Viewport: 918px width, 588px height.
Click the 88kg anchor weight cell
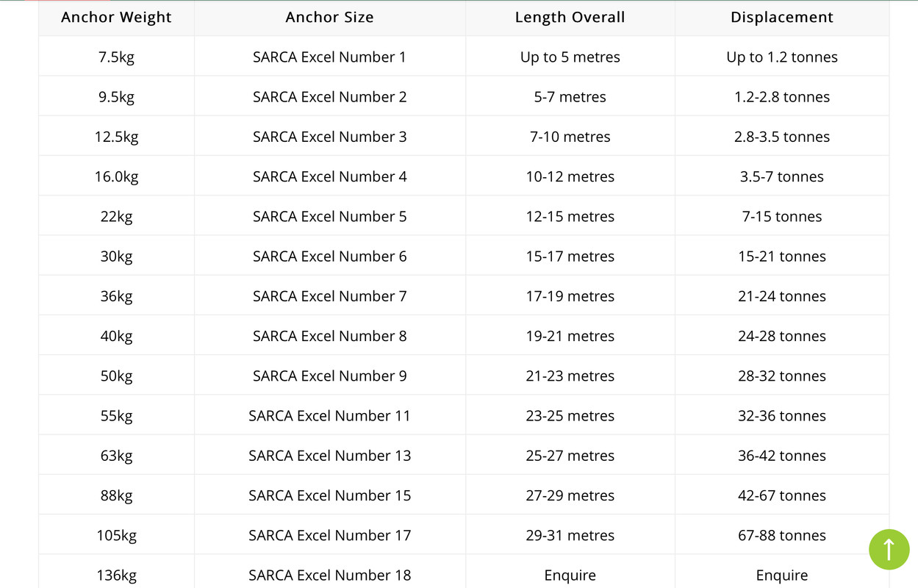coord(116,495)
